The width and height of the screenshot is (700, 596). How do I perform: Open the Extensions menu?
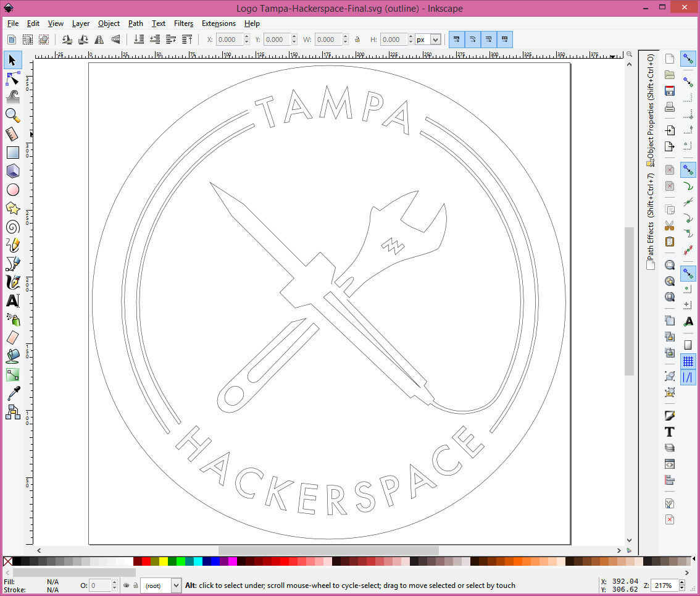219,23
